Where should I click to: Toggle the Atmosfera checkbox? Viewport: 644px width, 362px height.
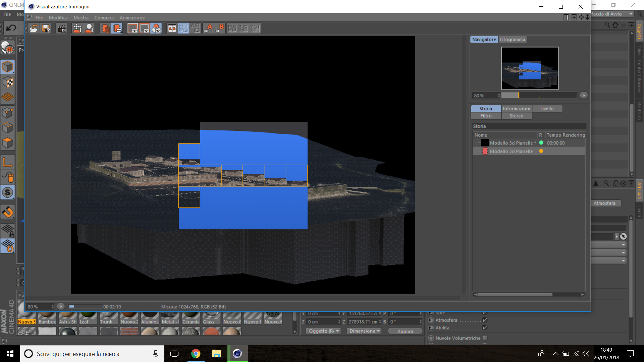point(485,320)
